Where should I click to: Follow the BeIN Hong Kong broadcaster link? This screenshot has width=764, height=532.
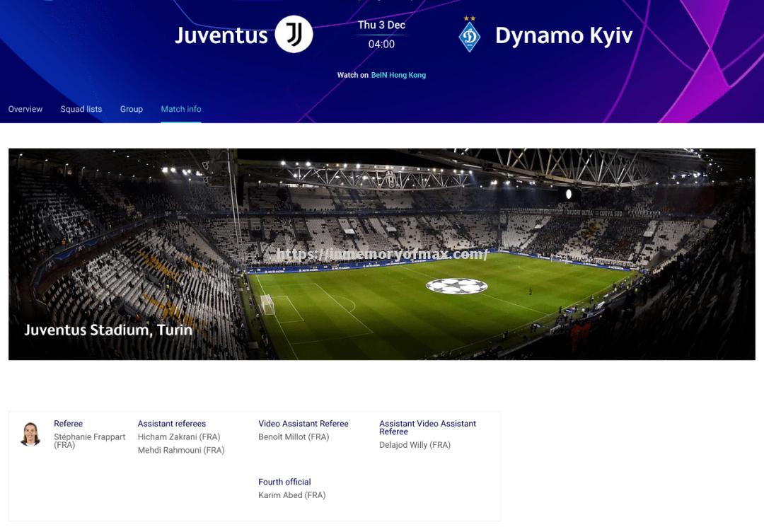click(398, 75)
